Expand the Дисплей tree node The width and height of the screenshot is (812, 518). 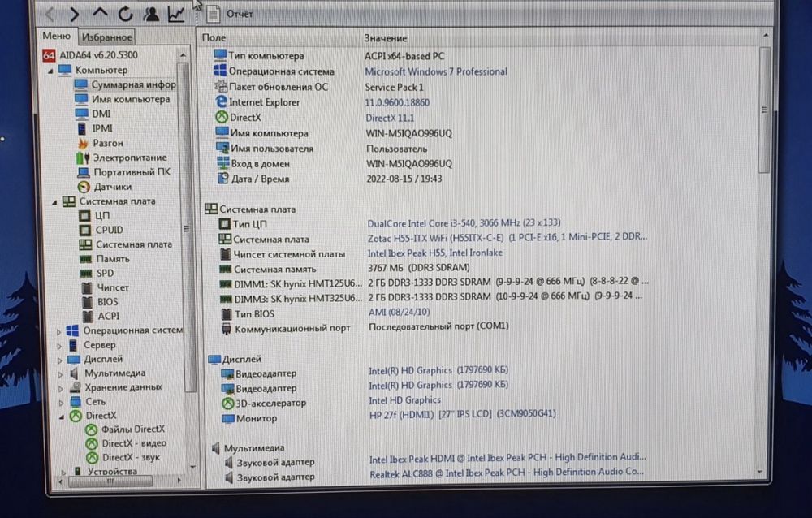59,360
